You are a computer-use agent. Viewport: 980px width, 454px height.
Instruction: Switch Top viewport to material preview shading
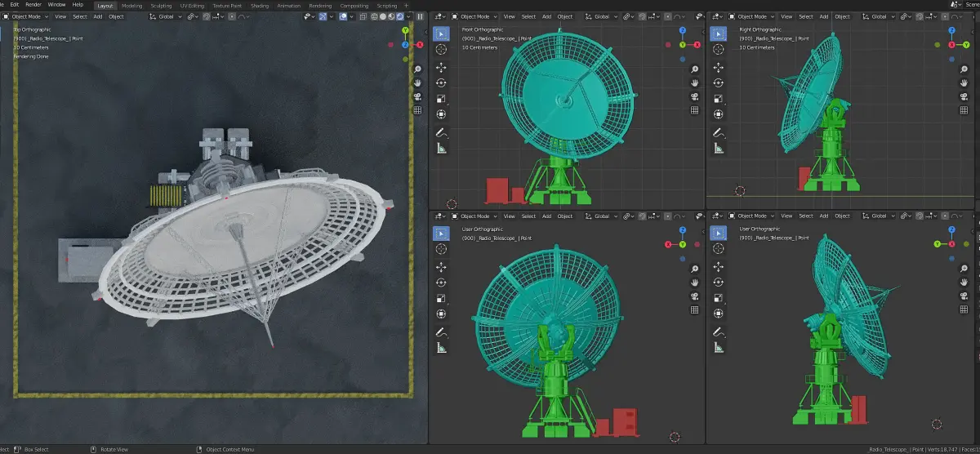[390, 16]
